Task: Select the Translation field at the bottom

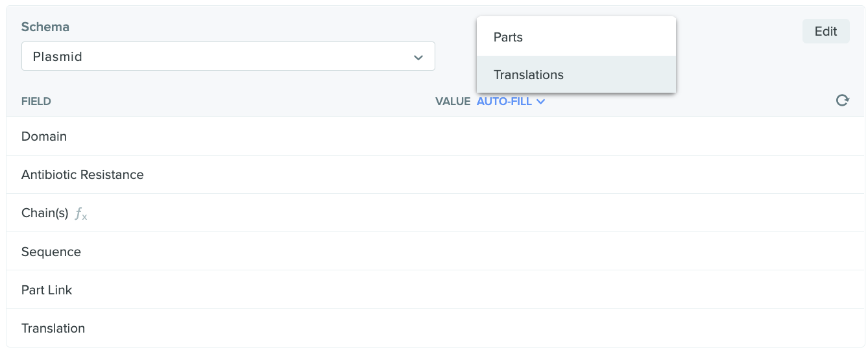Action: [53, 328]
